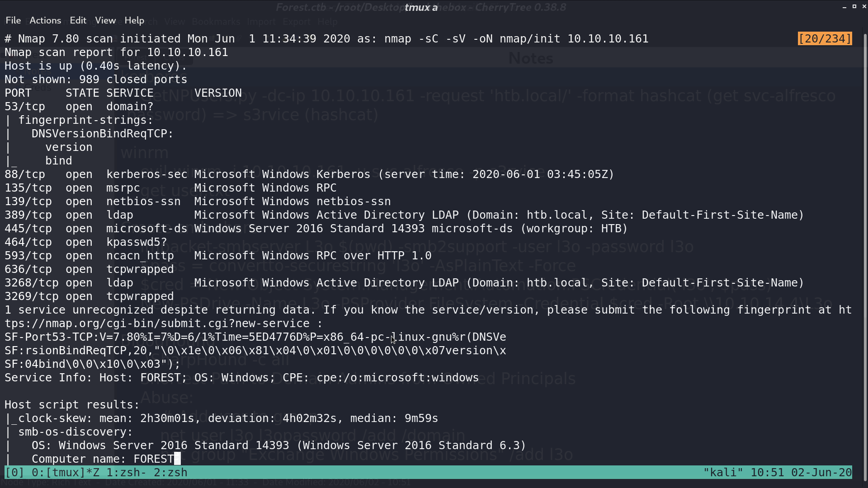
Task: Switch to tmux window 2:zsh
Action: coord(170,473)
